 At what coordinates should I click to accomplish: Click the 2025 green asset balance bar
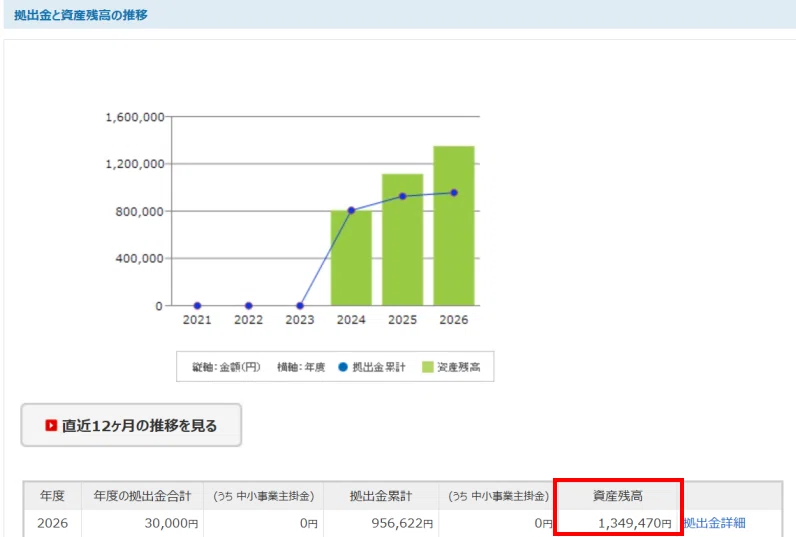tap(403, 240)
